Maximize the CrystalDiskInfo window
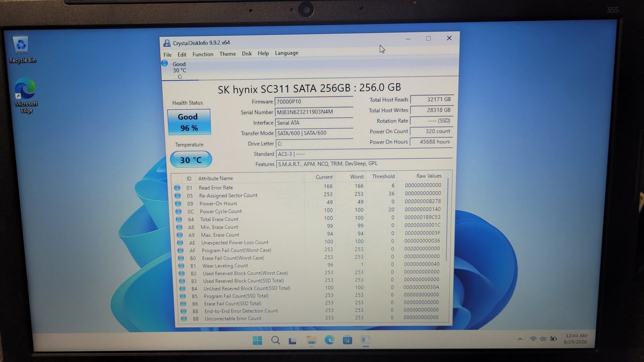This screenshot has height=362, width=644. (428, 39)
